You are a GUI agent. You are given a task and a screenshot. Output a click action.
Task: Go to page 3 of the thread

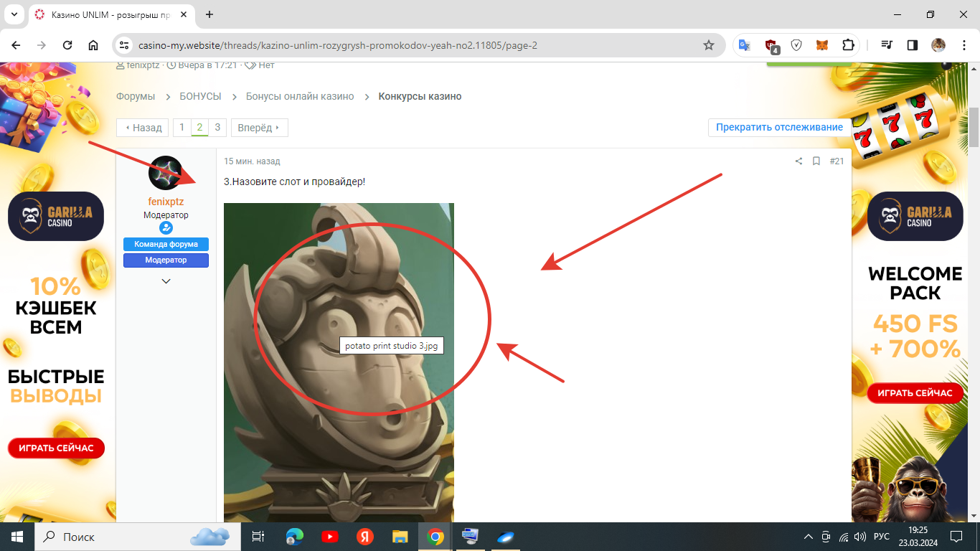217,128
